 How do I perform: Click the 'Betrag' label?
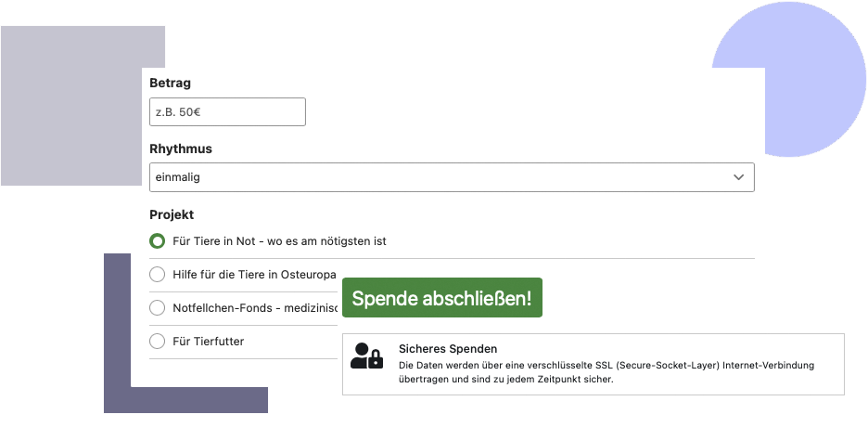coord(170,83)
